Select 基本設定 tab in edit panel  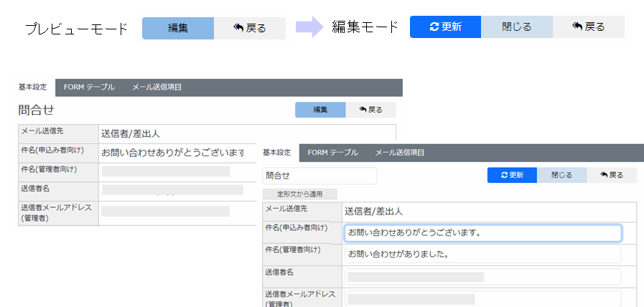[277, 153]
